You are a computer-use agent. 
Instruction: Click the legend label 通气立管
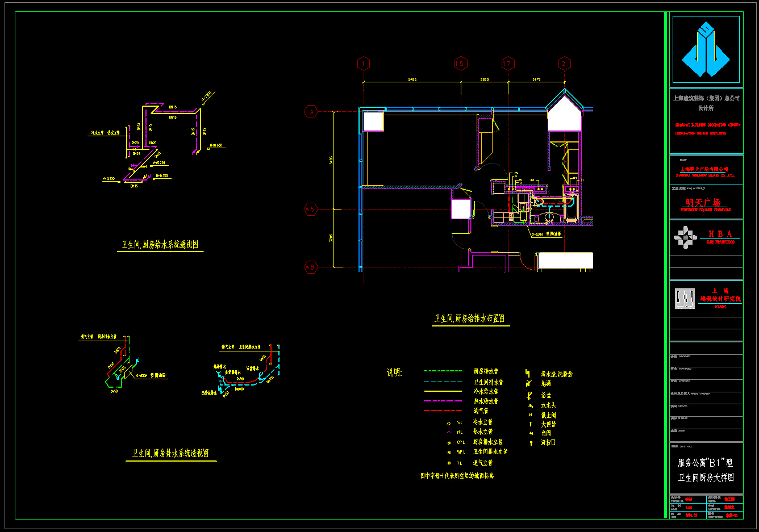click(483, 463)
